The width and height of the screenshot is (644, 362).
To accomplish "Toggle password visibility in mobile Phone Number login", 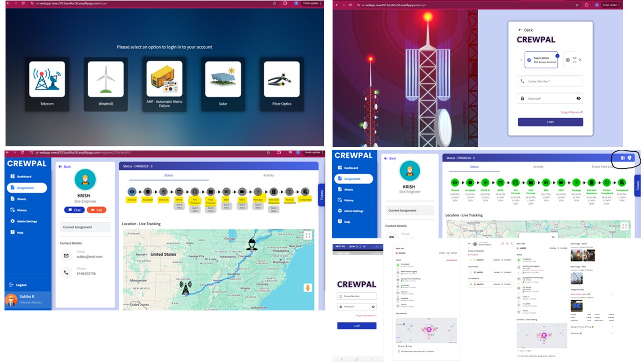I will (x=373, y=306).
